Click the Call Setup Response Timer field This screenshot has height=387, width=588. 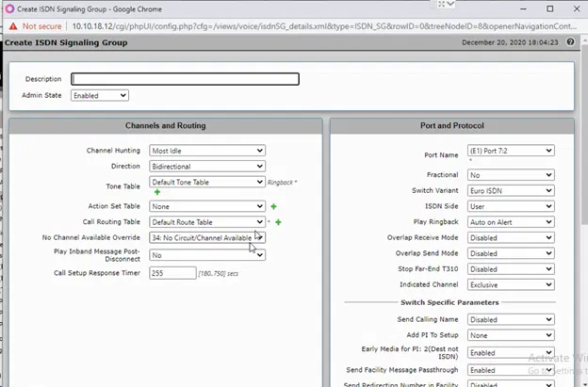tap(171, 273)
